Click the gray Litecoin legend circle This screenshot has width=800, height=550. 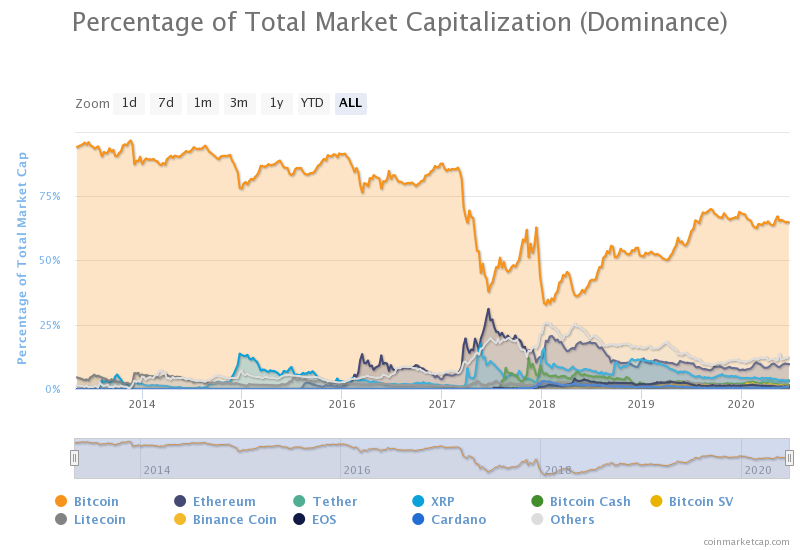pyautogui.click(x=61, y=519)
